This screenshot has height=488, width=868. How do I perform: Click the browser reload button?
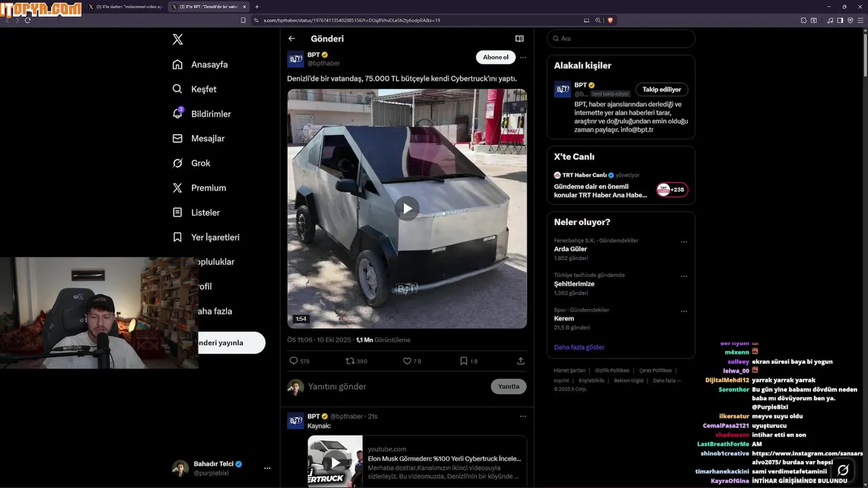[28, 20]
